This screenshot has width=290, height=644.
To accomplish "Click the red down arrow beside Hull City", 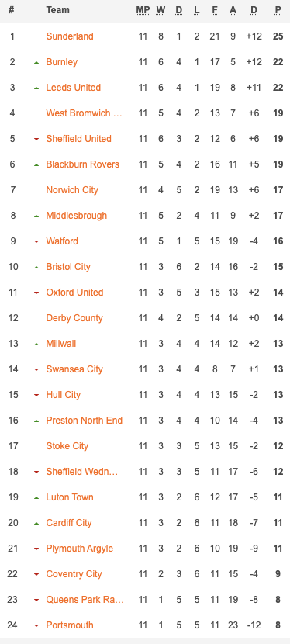I will point(36,396).
